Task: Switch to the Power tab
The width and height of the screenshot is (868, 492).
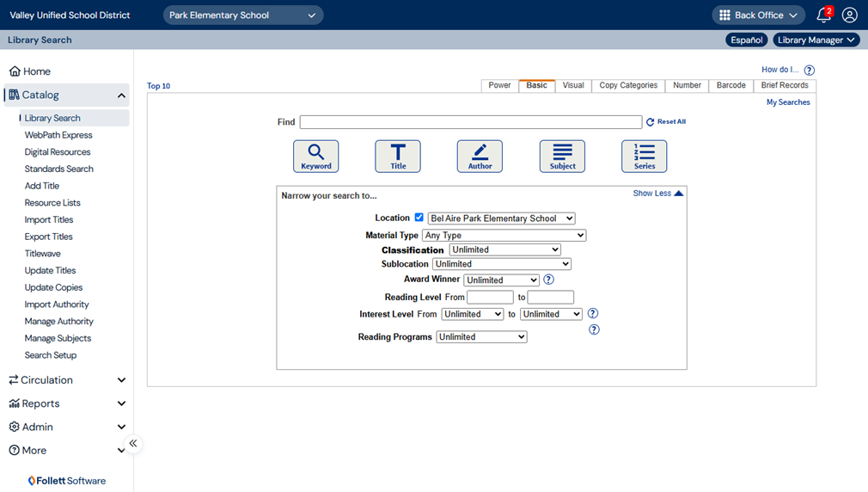Action: [x=499, y=85]
